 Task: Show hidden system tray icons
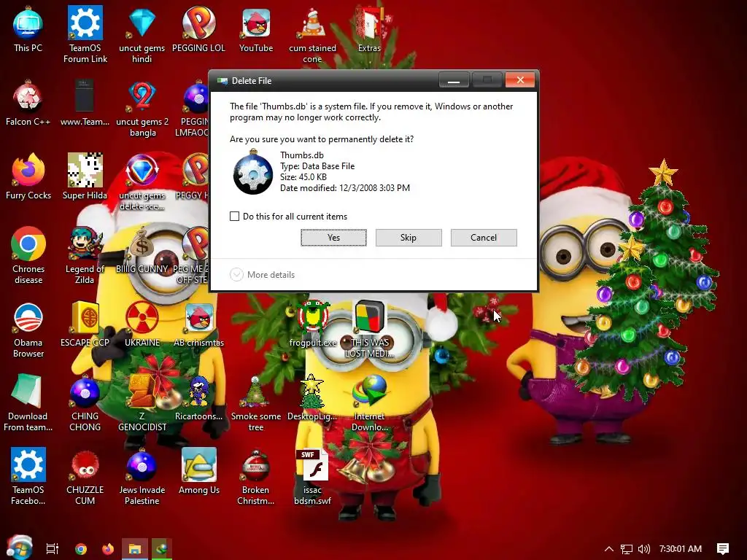[609, 548]
